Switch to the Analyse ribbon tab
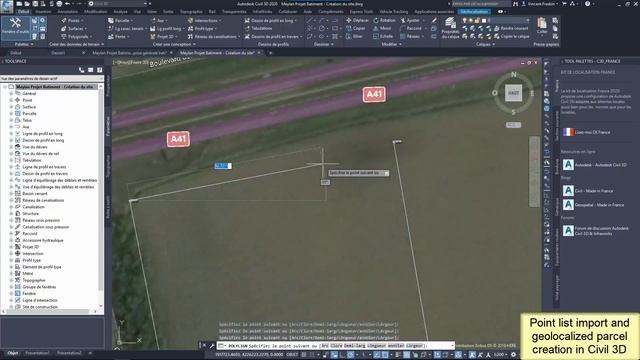The image size is (640, 360). coord(120,12)
